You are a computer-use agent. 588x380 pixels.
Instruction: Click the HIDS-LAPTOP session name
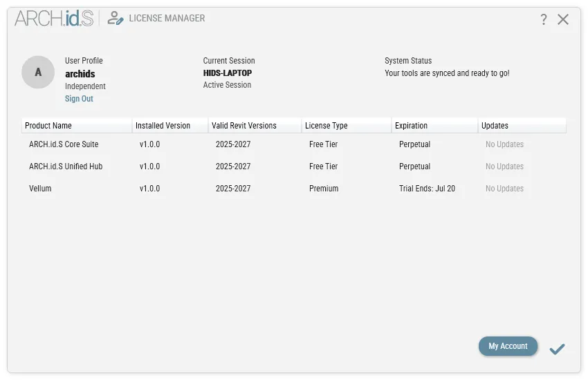click(228, 73)
